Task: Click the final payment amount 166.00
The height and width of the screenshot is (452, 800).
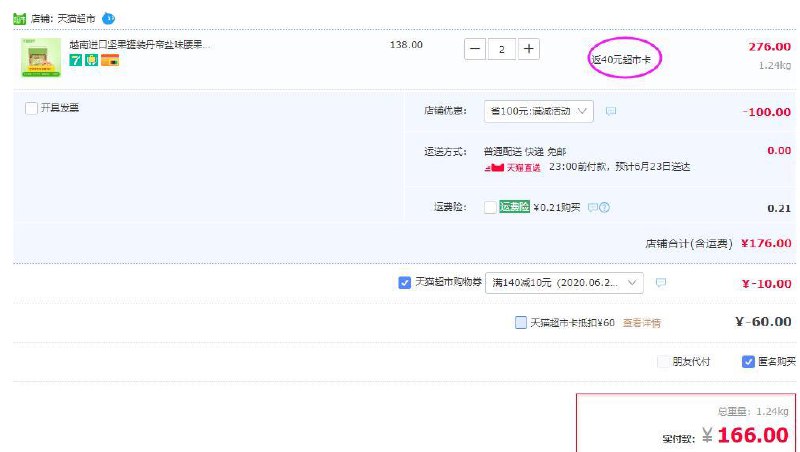Action: [753, 435]
